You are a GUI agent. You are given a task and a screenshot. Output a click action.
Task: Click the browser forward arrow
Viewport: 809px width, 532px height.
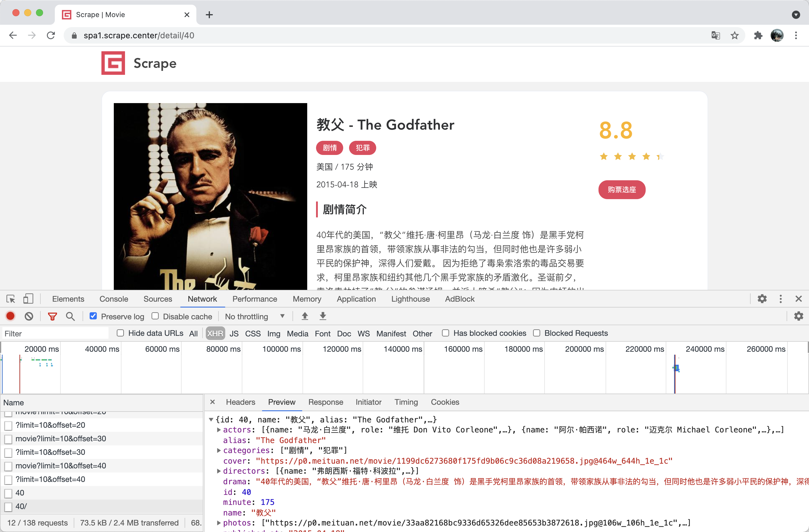[x=32, y=35]
